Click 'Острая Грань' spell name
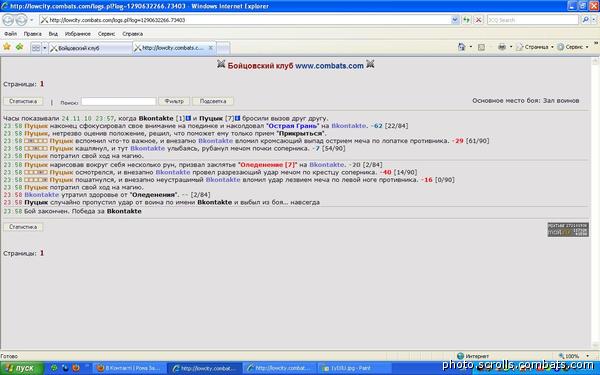 293,126
